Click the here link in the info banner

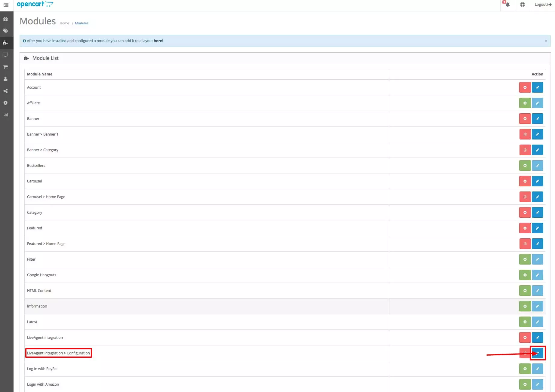coord(158,41)
